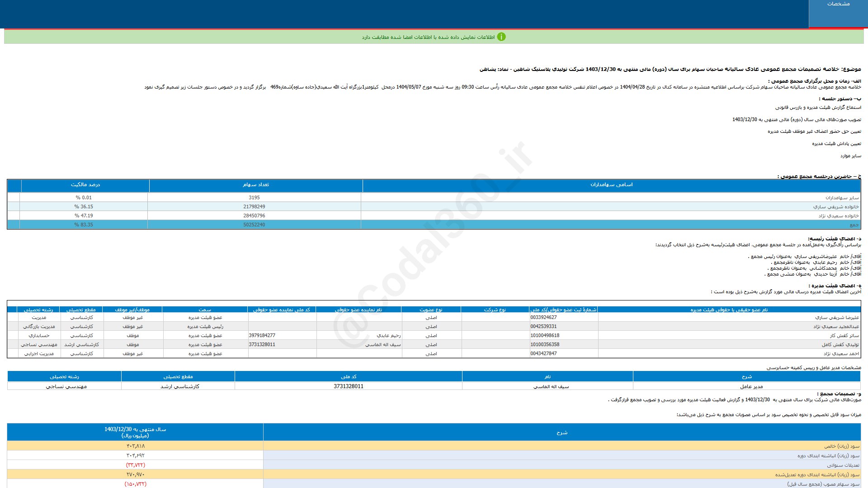Click the حسابداری field cell
The image size is (868, 488).
[39, 336]
